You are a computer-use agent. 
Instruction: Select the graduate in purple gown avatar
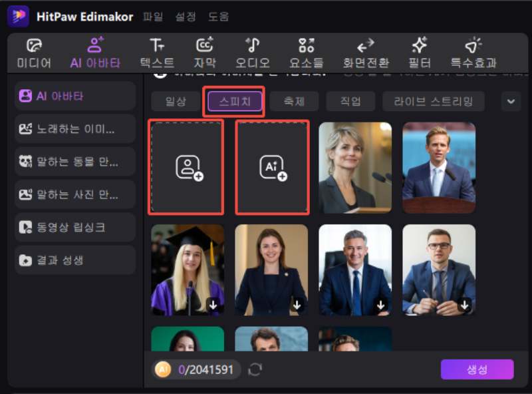pyautogui.click(x=188, y=270)
